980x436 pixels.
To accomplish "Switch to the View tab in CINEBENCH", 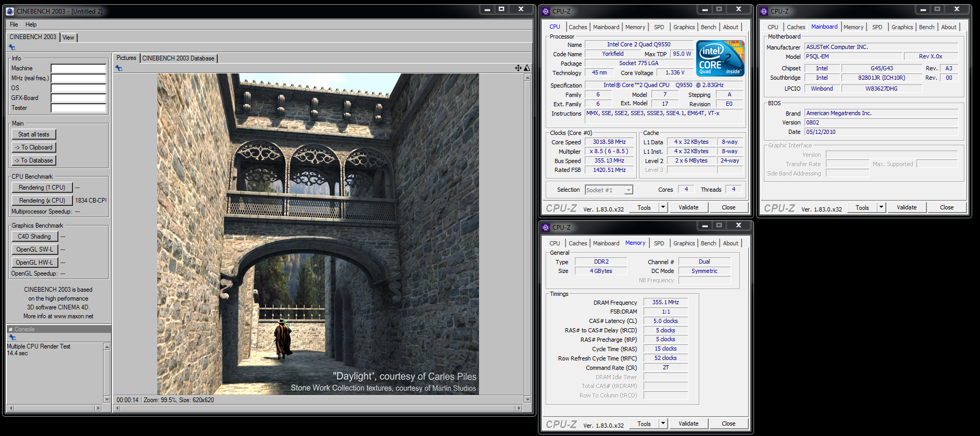I will click(x=68, y=38).
